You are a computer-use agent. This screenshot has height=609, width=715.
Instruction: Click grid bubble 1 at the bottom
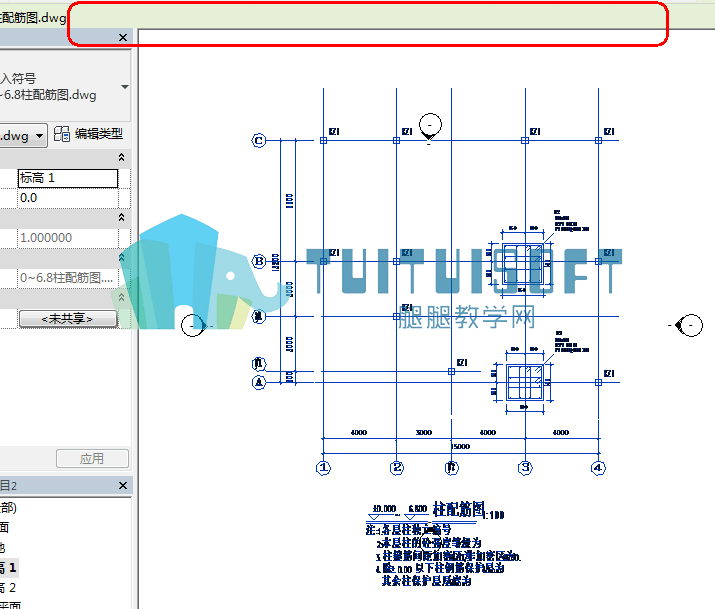click(323, 468)
